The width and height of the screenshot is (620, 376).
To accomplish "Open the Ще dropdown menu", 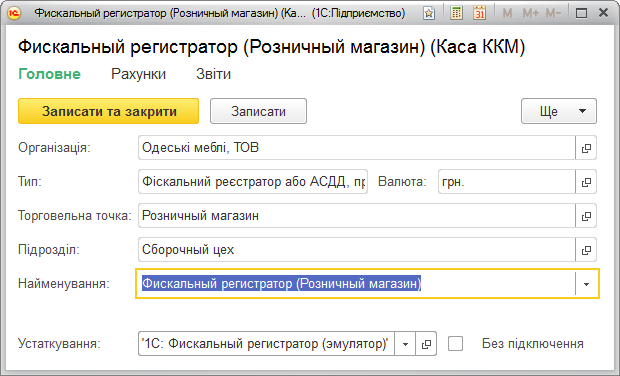I will [x=559, y=111].
